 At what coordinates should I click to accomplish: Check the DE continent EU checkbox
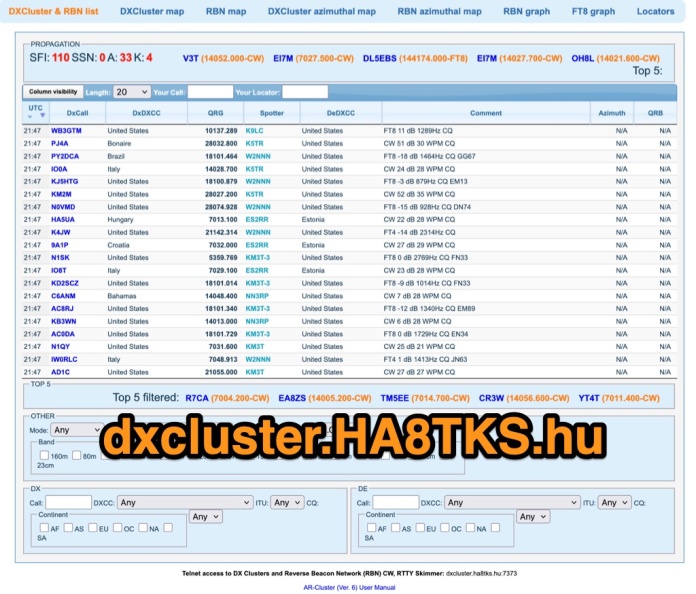pos(420,527)
